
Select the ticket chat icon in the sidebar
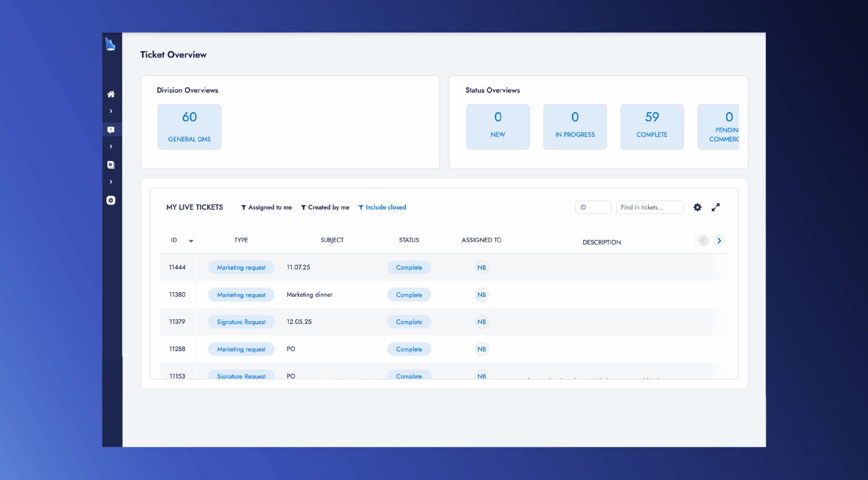click(111, 129)
